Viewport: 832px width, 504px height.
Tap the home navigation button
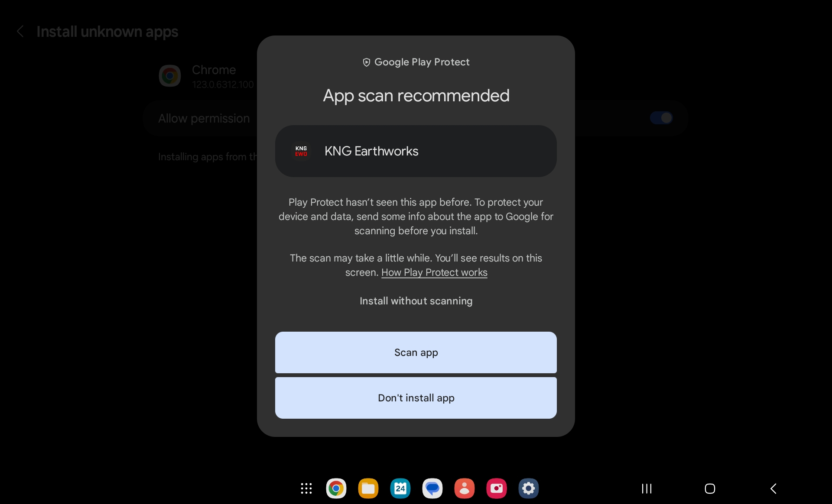tap(710, 489)
